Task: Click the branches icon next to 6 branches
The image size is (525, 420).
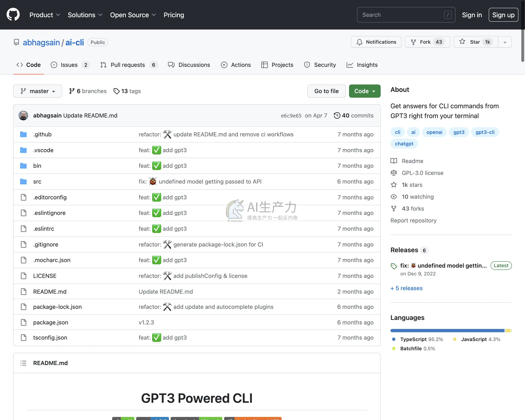Action: (x=72, y=91)
